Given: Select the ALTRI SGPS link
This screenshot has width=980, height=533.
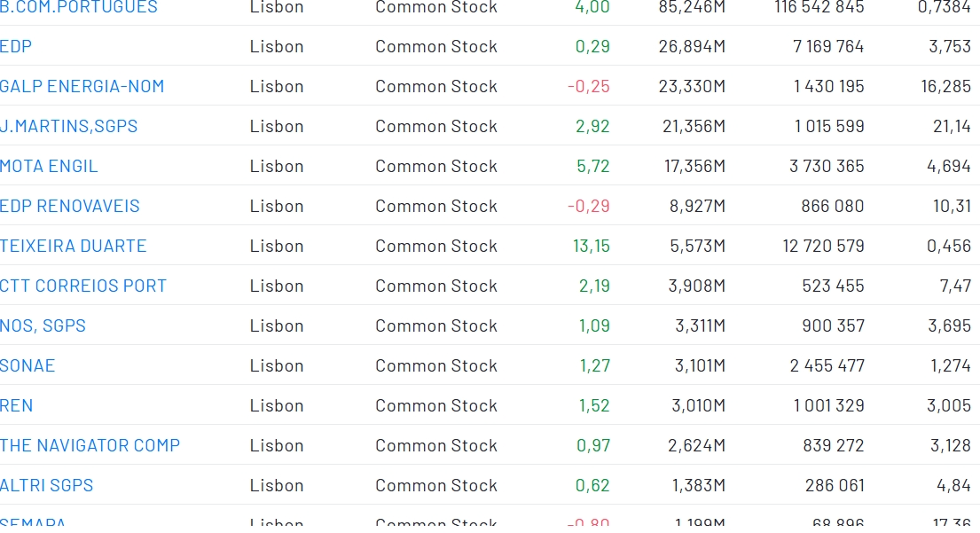Looking at the screenshot, I should pos(46,485).
